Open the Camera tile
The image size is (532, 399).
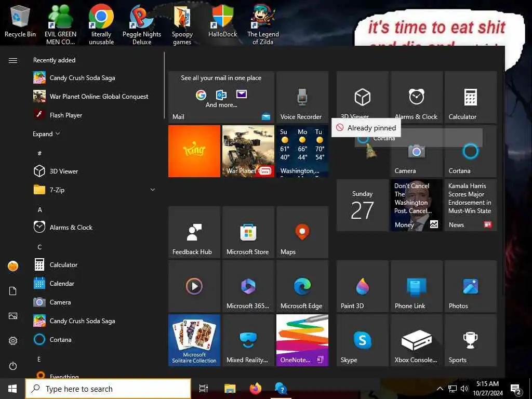coord(416,151)
